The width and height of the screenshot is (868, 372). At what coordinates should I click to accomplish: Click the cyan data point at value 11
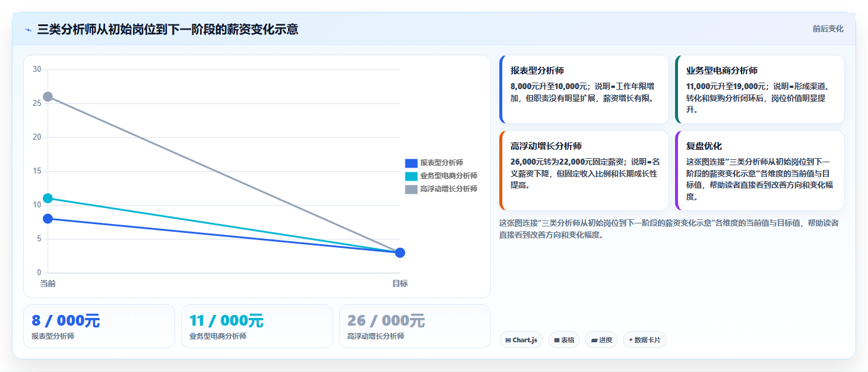pos(48,198)
